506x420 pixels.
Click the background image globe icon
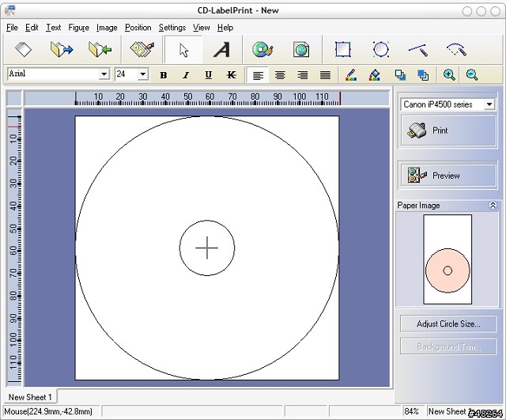tap(301, 50)
